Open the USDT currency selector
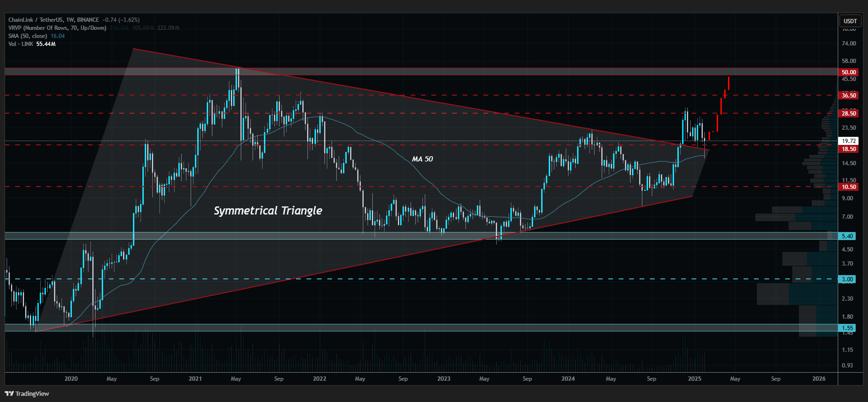This screenshot has width=868, height=402. click(x=850, y=21)
